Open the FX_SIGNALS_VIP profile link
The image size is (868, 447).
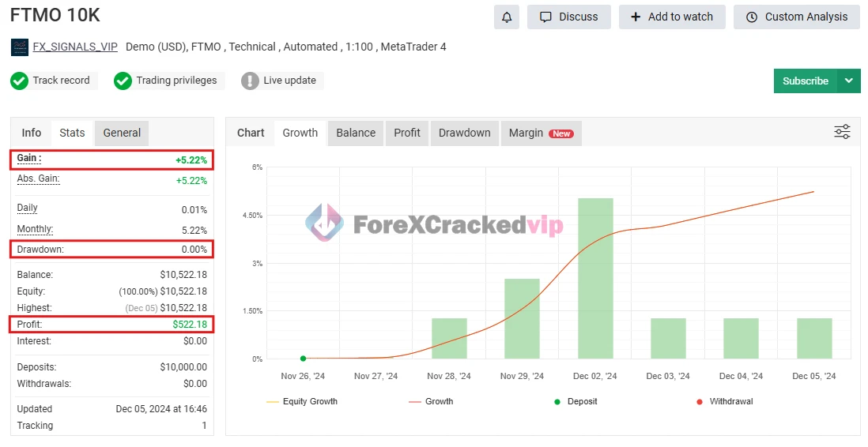(x=75, y=47)
